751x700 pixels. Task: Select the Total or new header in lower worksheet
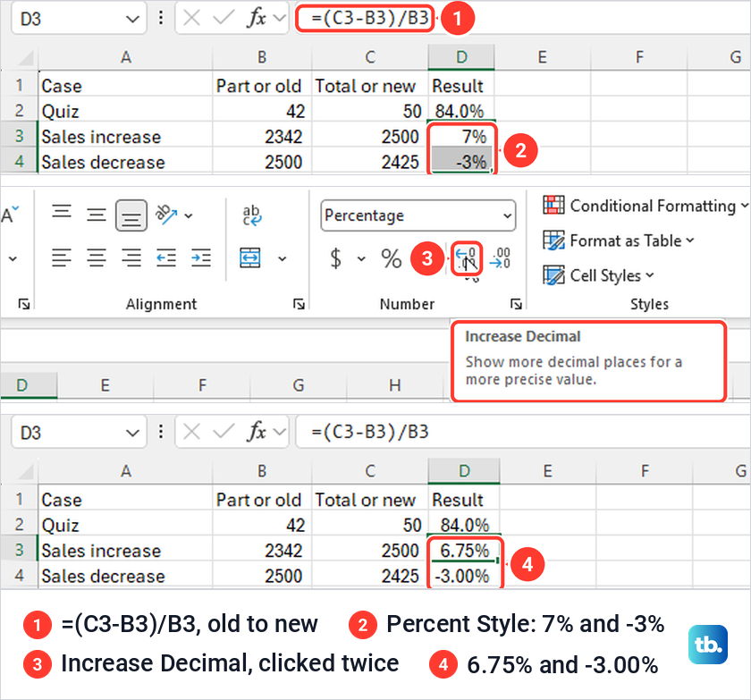click(370, 500)
